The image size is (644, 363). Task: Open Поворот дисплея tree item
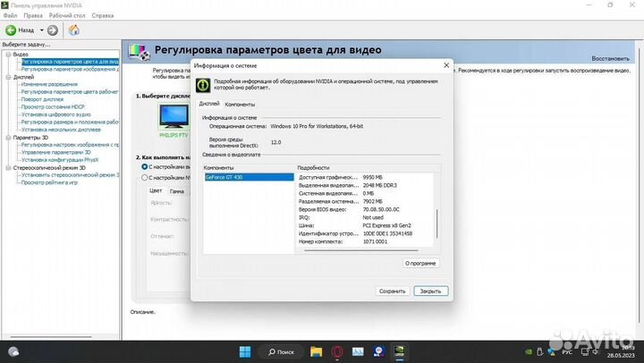tap(42, 99)
